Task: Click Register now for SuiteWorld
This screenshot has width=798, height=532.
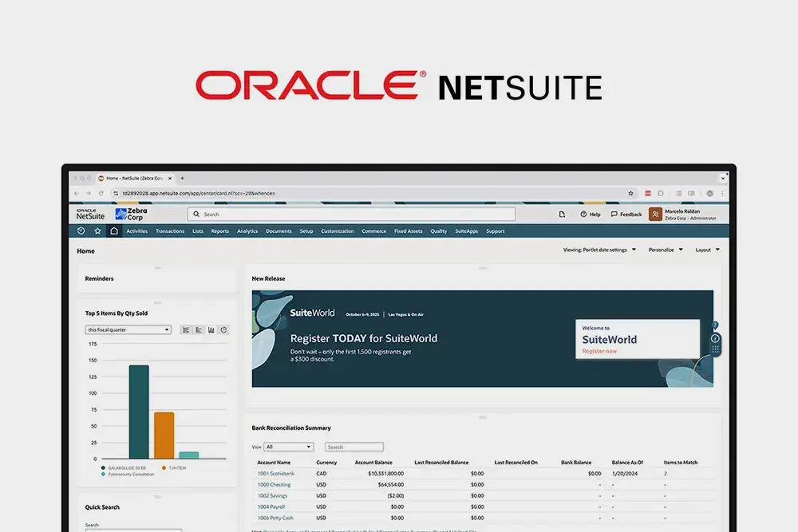Action: click(x=599, y=351)
